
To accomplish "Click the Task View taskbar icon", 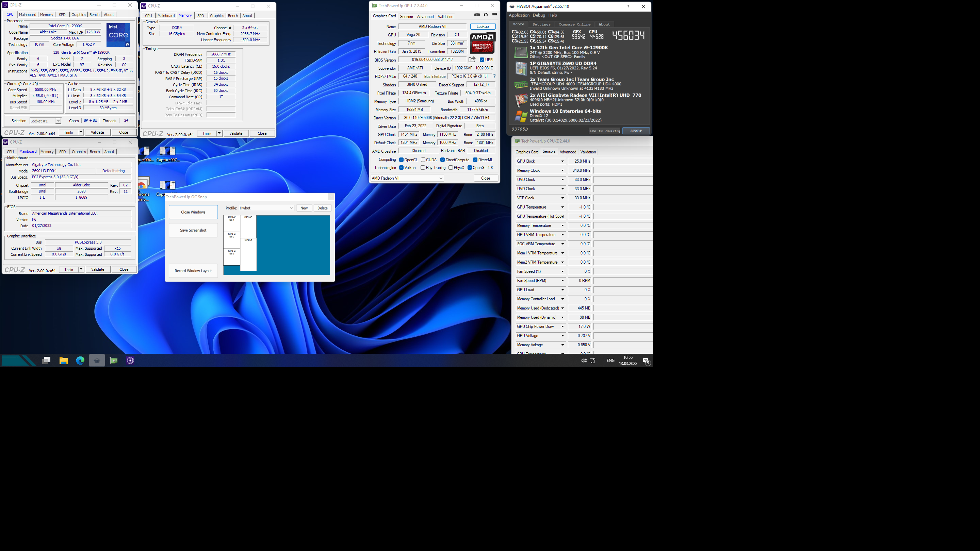I will point(46,361).
